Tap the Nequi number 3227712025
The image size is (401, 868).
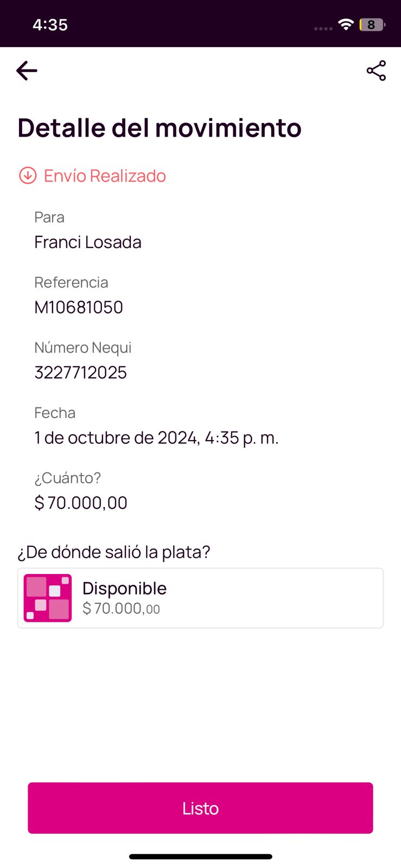pos(80,372)
